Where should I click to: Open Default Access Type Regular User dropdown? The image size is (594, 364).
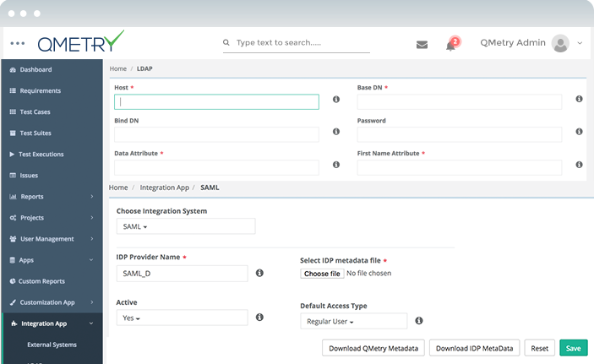(354, 321)
